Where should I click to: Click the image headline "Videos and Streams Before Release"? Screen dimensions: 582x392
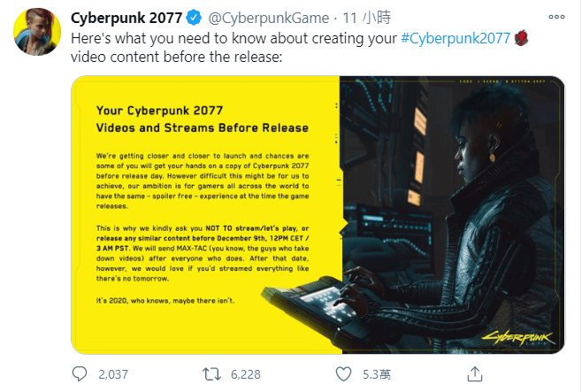(203, 127)
